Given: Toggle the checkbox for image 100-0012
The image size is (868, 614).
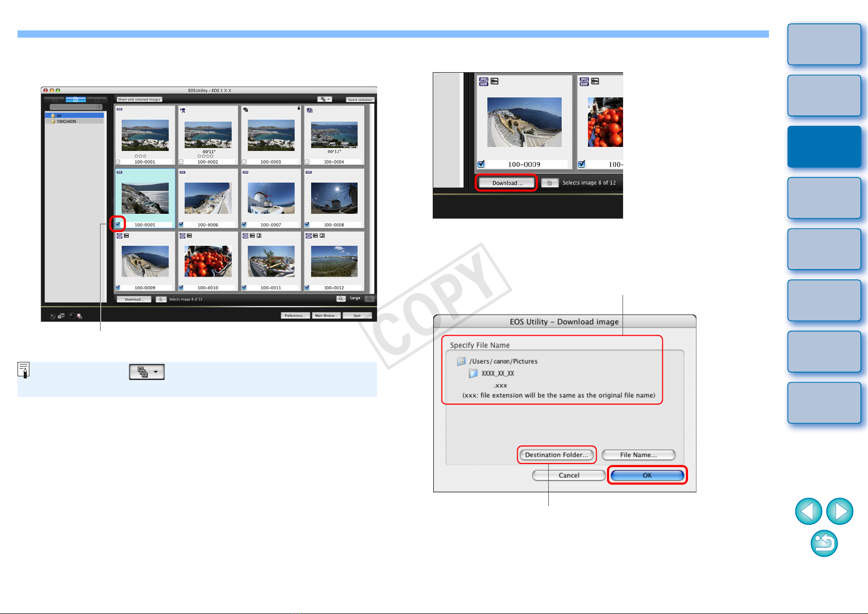Looking at the screenshot, I should pos(307,288).
